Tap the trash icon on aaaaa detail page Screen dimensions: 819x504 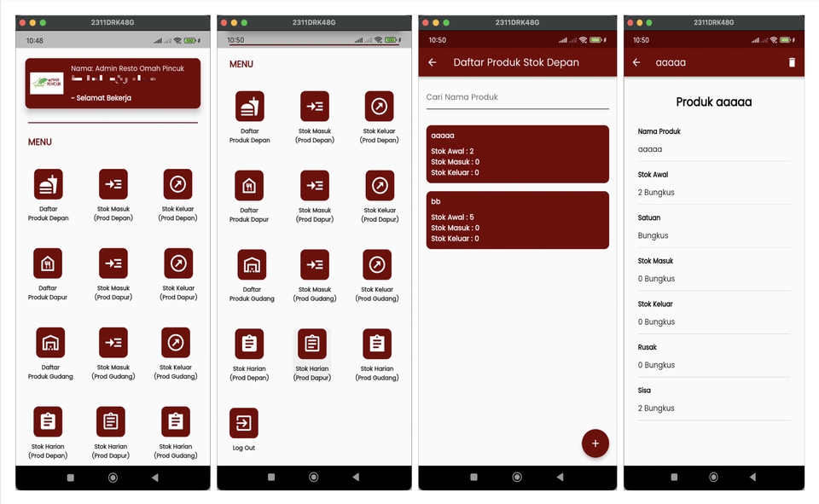click(792, 62)
